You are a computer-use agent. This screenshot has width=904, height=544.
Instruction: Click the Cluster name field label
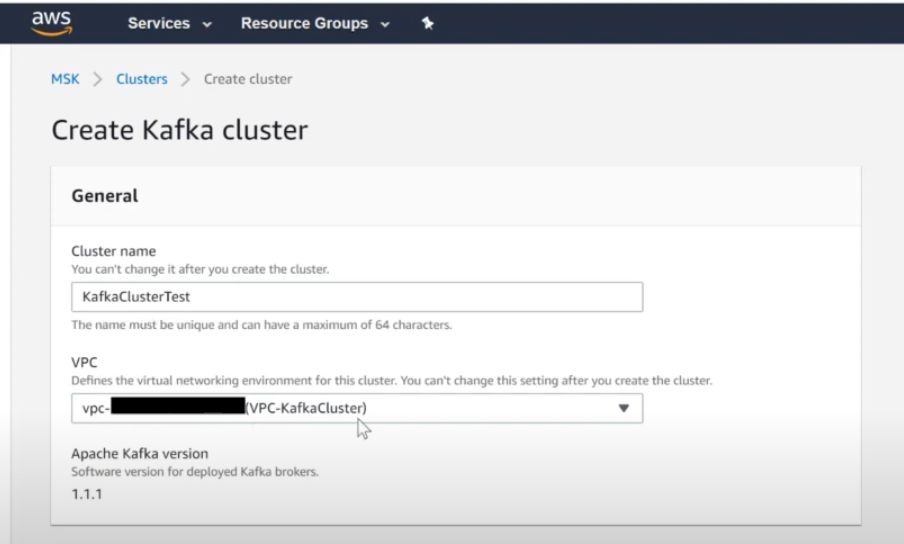pyautogui.click(x=114, y=251)
